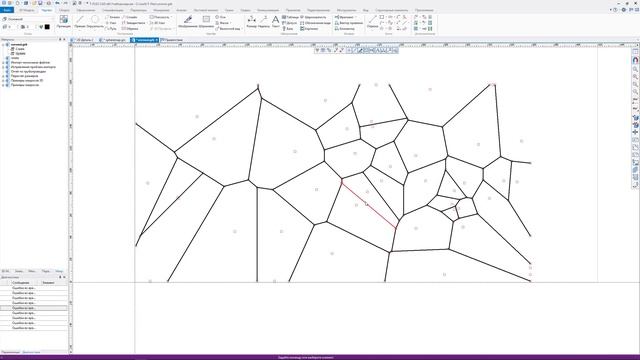This screenshot has width=640, height=360.
Task: Click the Оси axes tool
Action: pyautogui.click(x=220, y=17)
